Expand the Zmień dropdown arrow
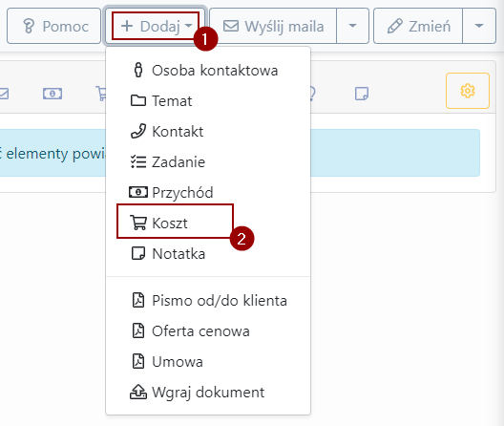 point(479,26)
